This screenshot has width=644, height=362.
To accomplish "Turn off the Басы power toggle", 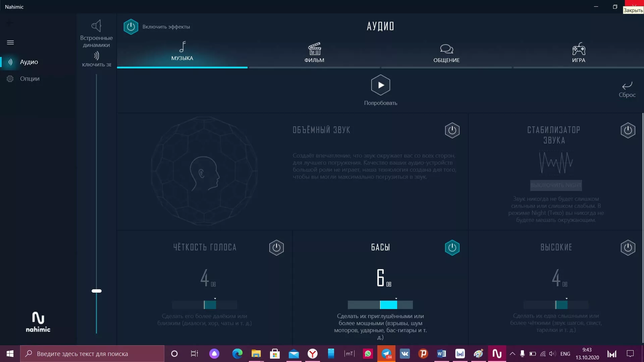I will 452,248.
